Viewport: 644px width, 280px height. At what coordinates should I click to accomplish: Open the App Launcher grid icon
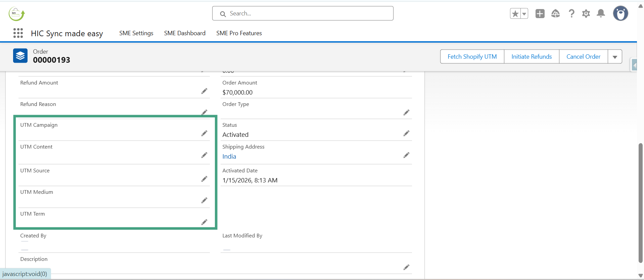[18, 33]
